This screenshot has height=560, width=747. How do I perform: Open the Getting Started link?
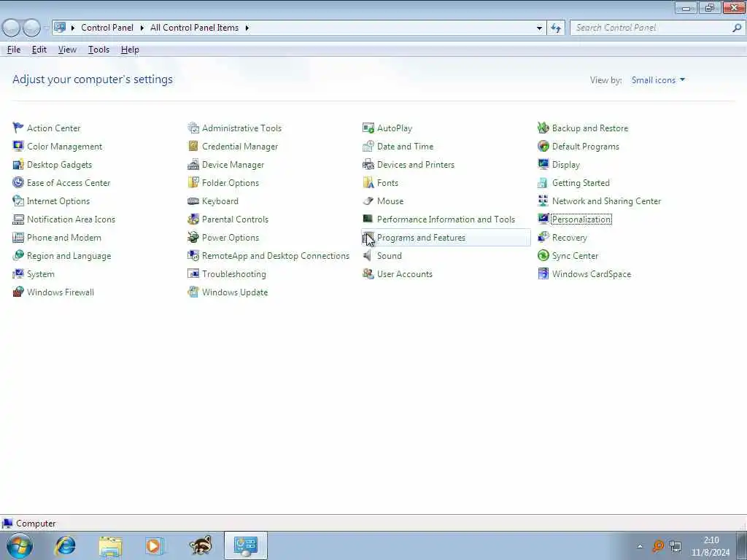tap(581, 183)
